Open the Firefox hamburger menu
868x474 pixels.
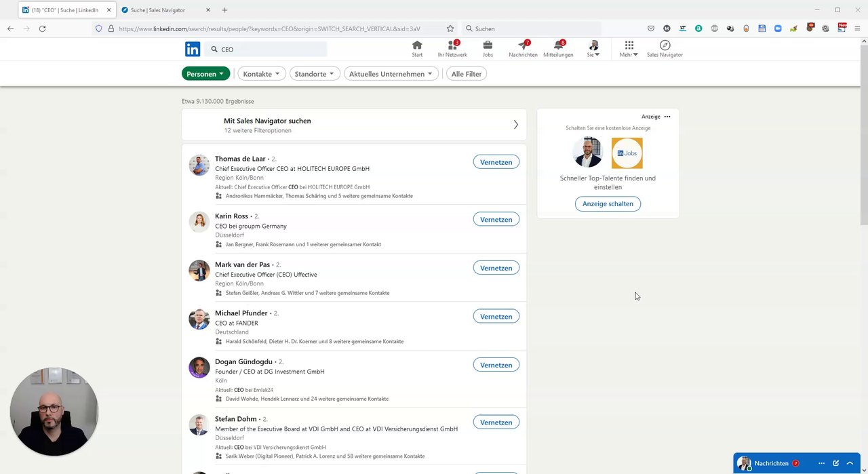point(857,28)
